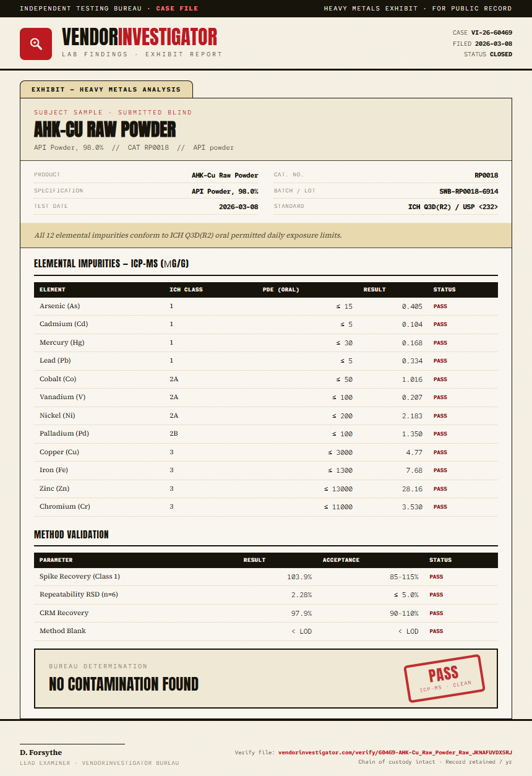
Task: Click the ICH CLASS column header
Action: point(186,290)
